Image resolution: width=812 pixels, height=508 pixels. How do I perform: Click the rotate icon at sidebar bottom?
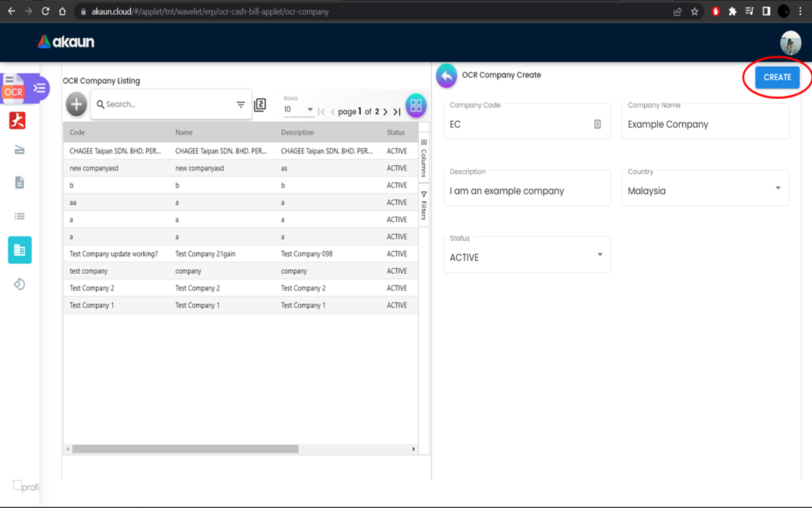19,284
